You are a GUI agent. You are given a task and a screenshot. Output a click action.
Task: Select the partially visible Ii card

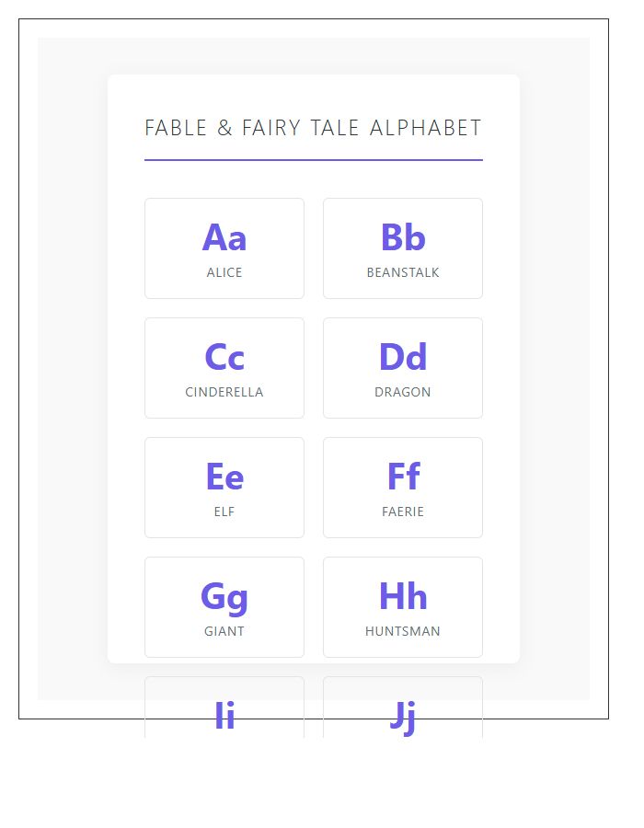[x=224, y=708]
